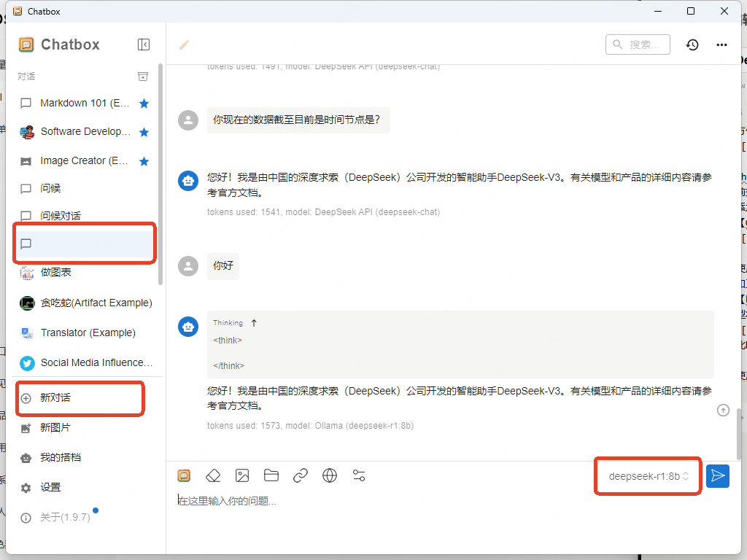Toggle web search globe icon

pos(330,475)
